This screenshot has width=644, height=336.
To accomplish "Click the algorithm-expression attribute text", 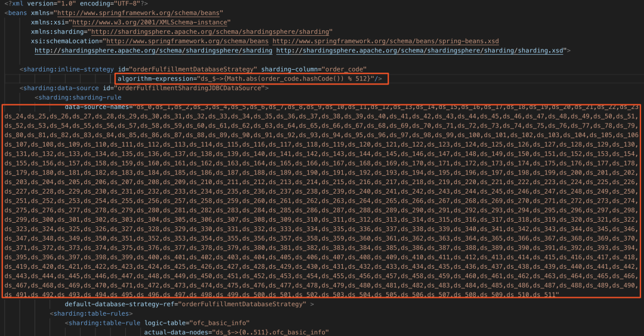I will tap(249, 79).
